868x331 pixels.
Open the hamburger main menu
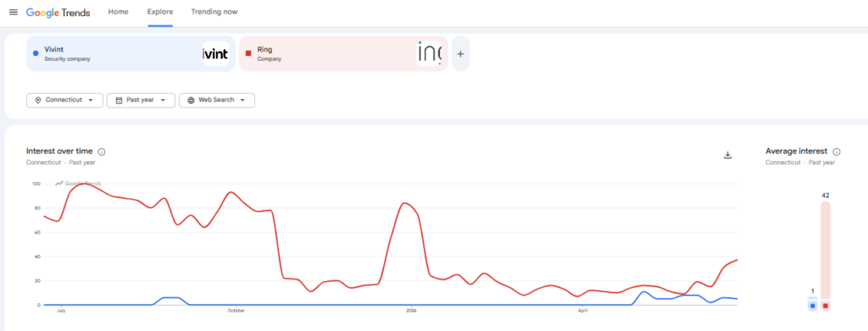pos(14,12)
